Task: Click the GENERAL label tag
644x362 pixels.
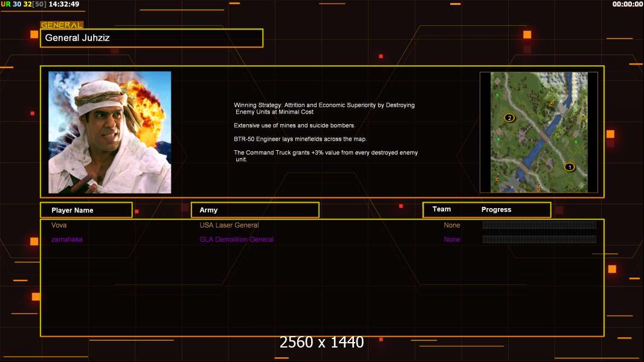Action: pos(62,25)
